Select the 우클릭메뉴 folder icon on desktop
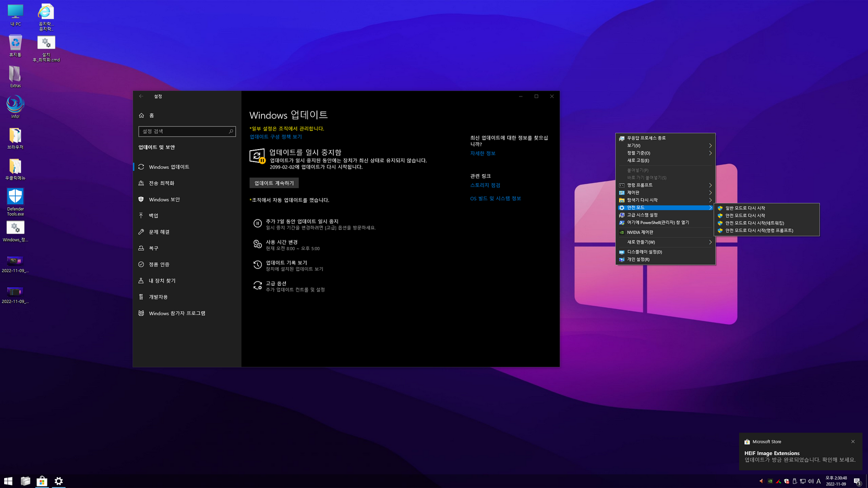 [x=15, y=169]
